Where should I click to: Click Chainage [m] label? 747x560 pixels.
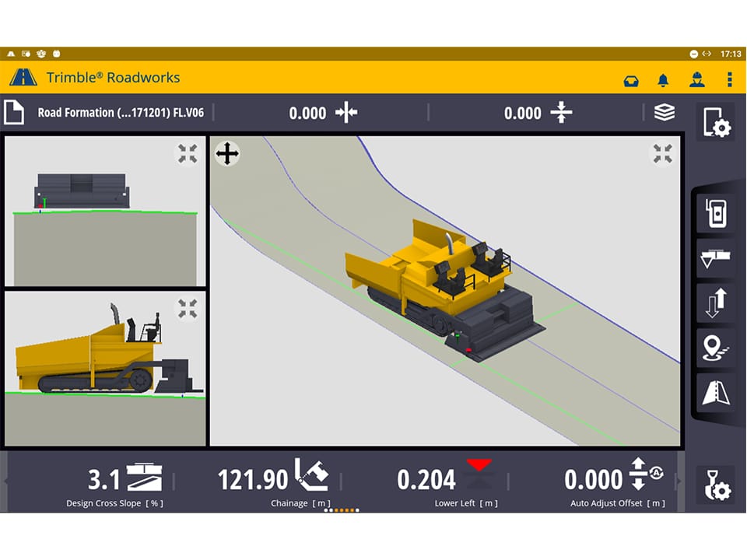point(300,503)
